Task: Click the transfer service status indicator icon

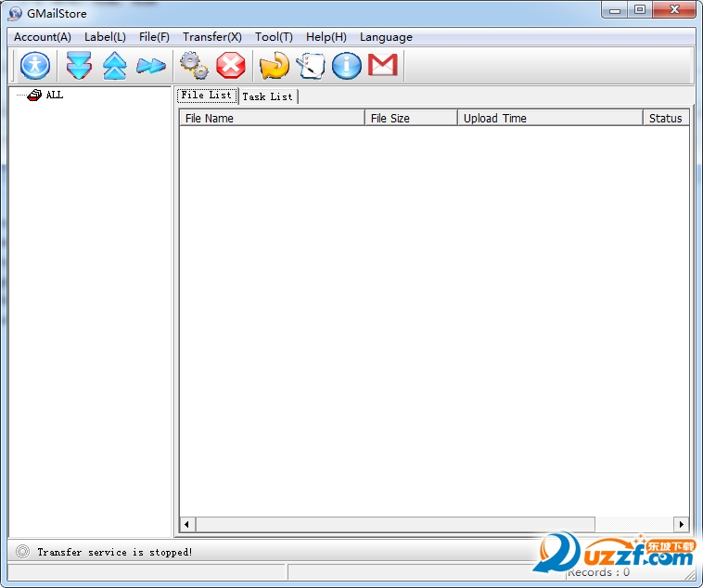Action: click(22, 551)
